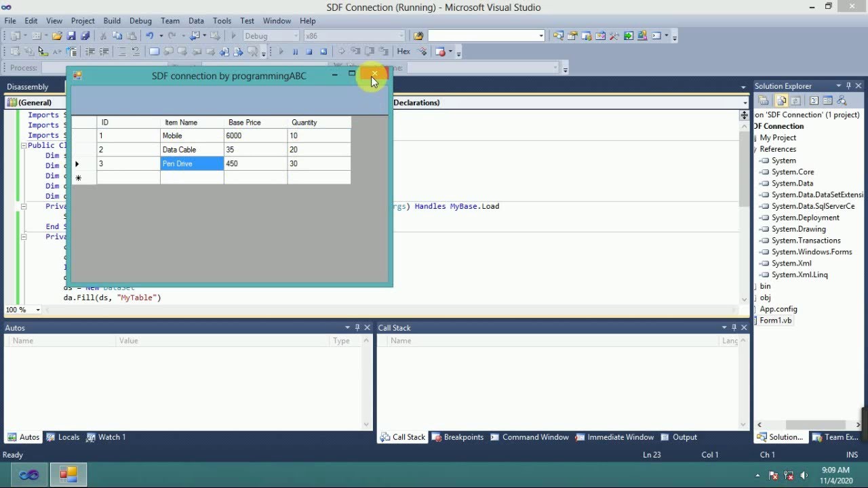
Task: Open the Tools menu
Action: pos(222,21)
